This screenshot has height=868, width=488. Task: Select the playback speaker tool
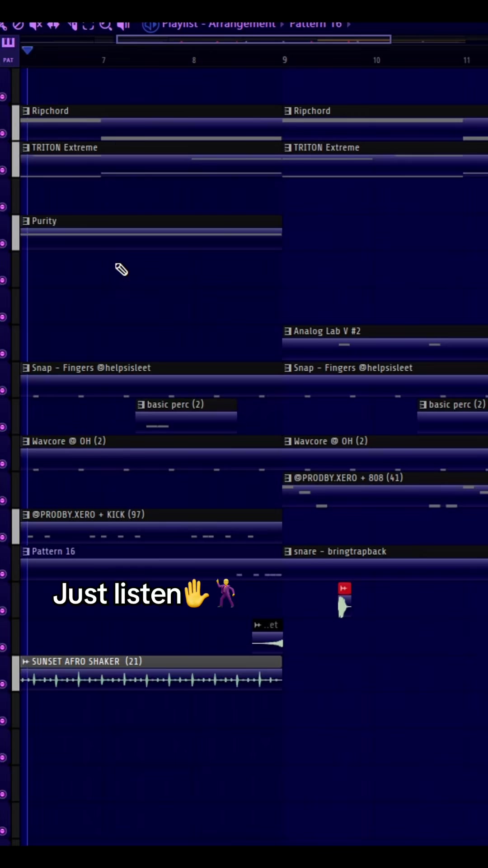click(123, 25)
